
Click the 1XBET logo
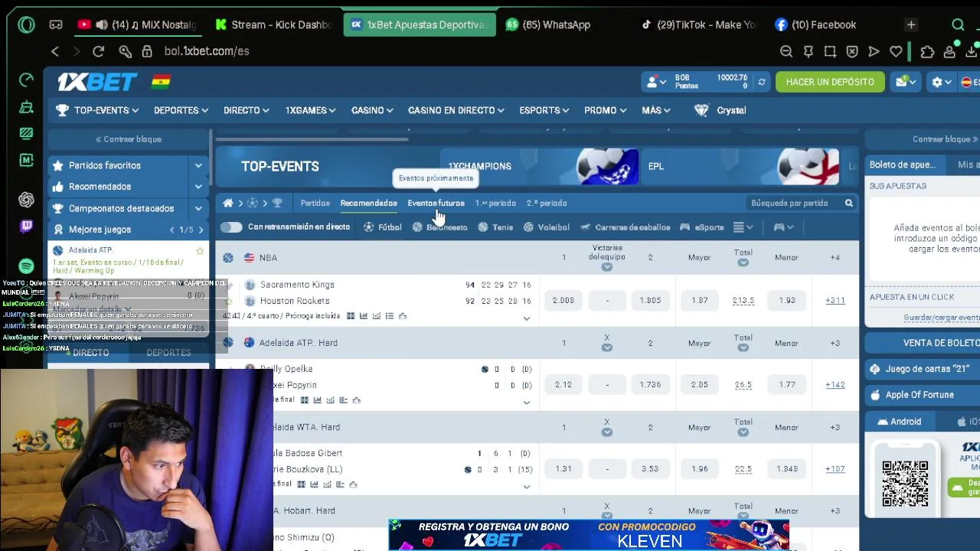[97, 81]
